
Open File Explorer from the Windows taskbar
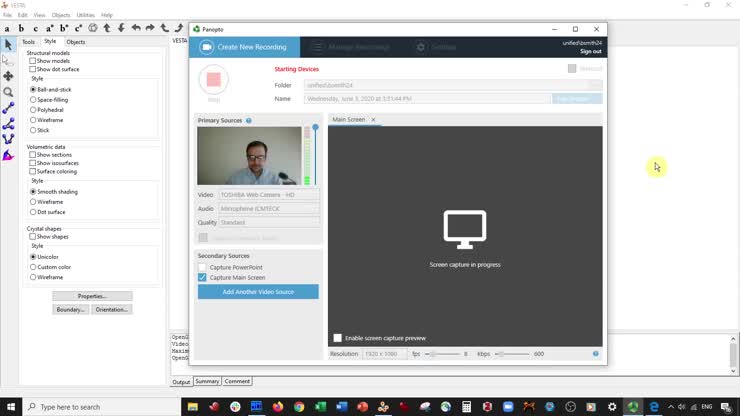click(193, 407)
